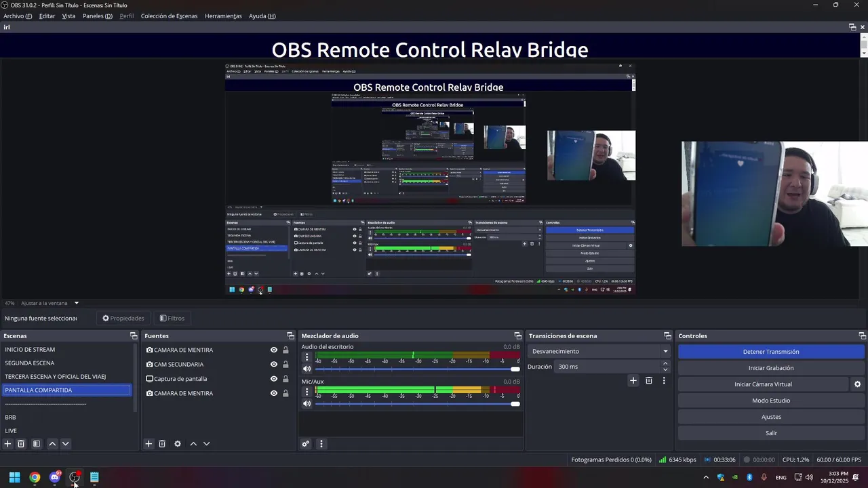Open the Archivo menu
868x488 pixels.
[18, 16]
